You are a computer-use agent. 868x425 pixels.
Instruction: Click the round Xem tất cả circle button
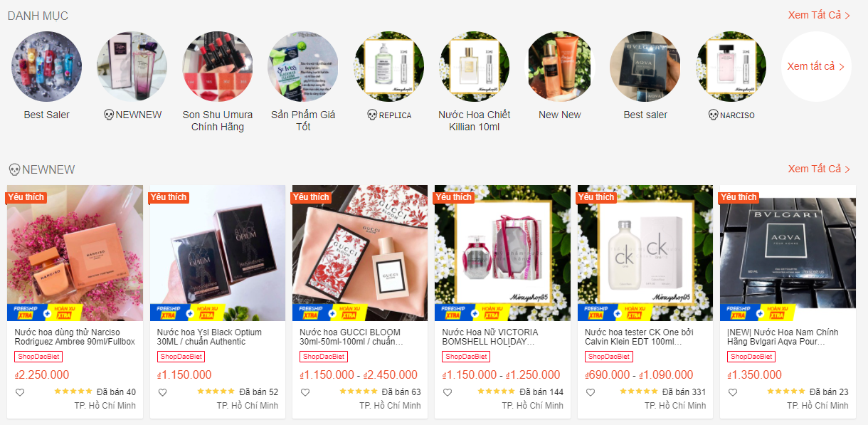(x=816, y=66)
